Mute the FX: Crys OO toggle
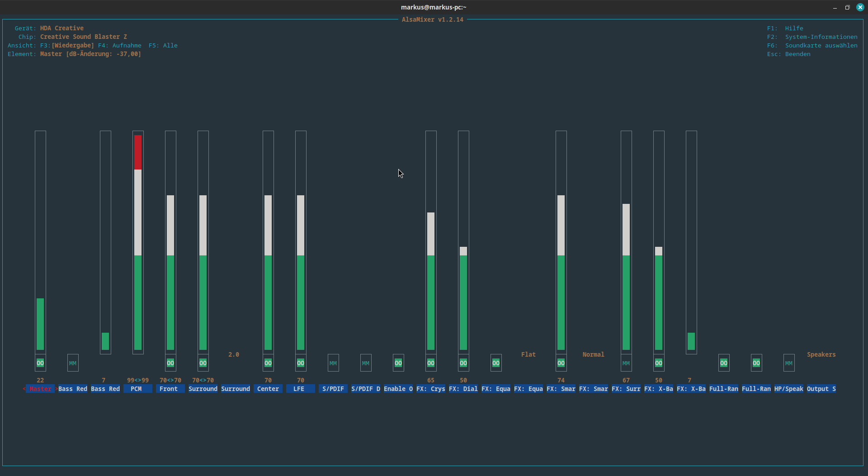868x476 pixels. (431, 363)
